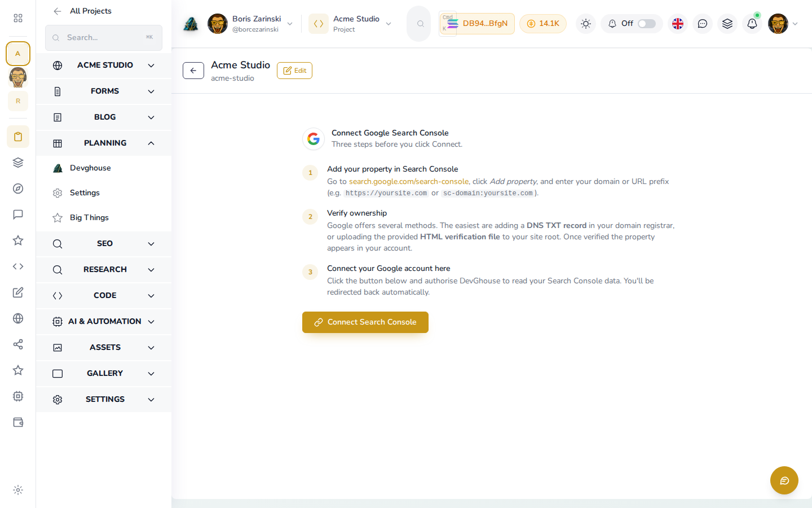Collapse the PLANNING sidebar section
812x508 pixels.
pos(104,143)
